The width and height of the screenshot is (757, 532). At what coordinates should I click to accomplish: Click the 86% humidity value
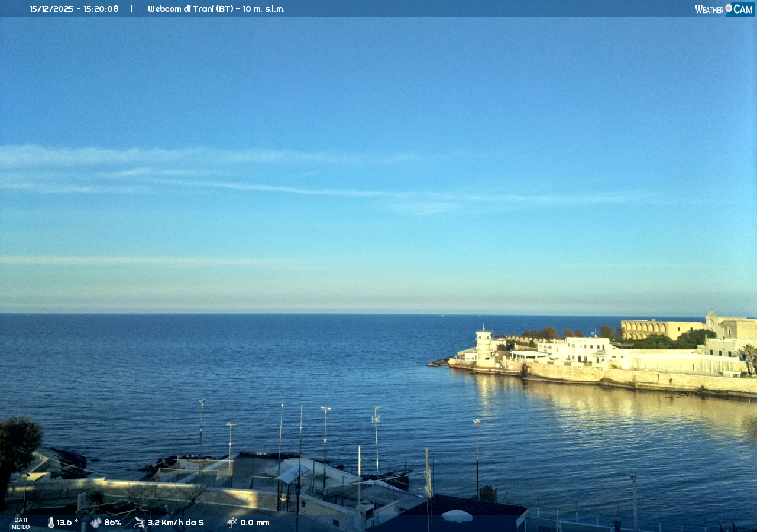(x=112, y=523)
